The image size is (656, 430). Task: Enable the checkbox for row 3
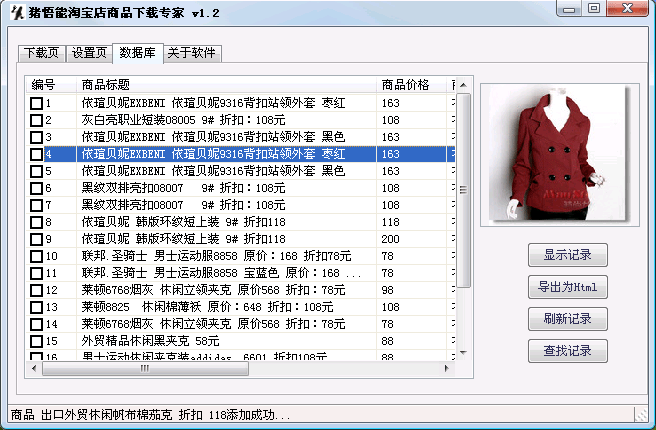tap(36, 137)
